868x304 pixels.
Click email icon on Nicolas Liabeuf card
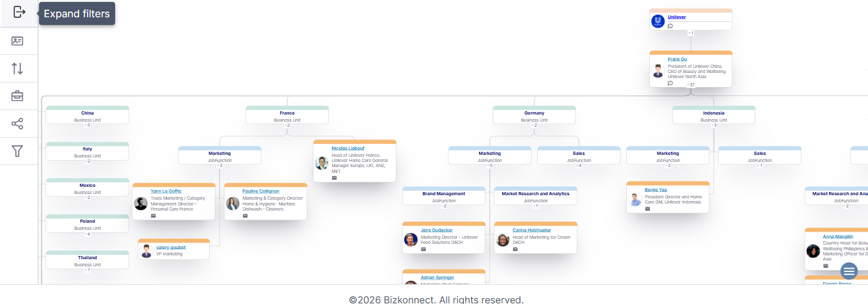click(x=335, y=178)
